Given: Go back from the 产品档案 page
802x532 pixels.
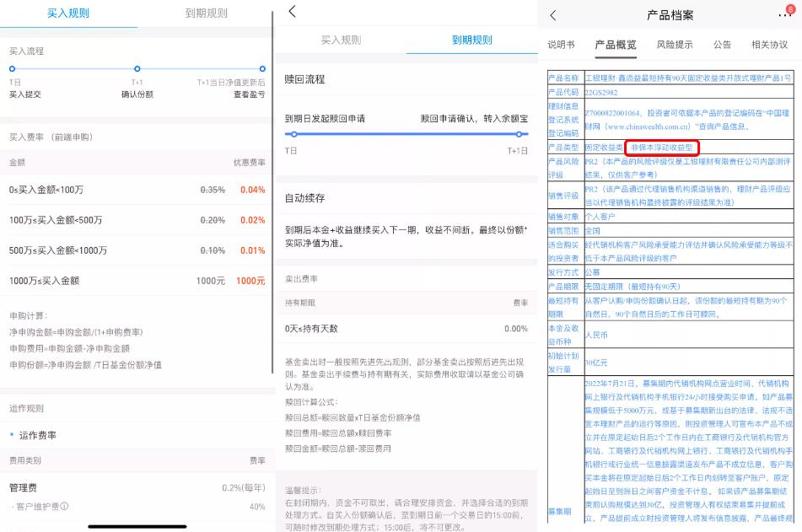Looking at the screenshot, I should pos(553,13).
